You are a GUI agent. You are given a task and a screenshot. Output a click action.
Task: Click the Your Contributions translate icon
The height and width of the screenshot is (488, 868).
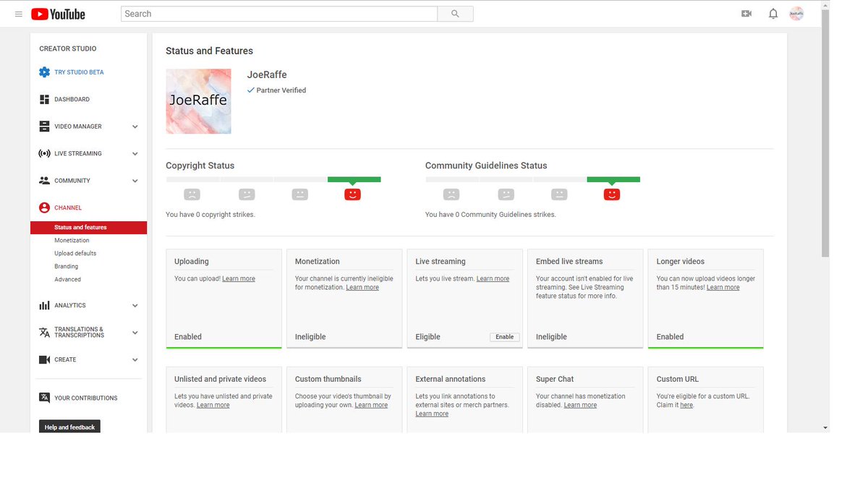point(44,398)
